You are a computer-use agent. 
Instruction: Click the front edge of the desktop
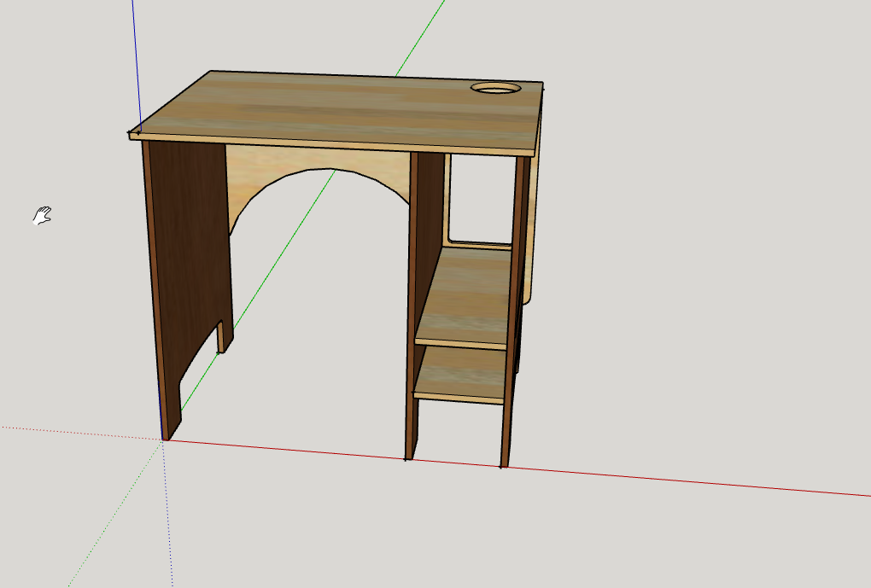tap(330, 144)
